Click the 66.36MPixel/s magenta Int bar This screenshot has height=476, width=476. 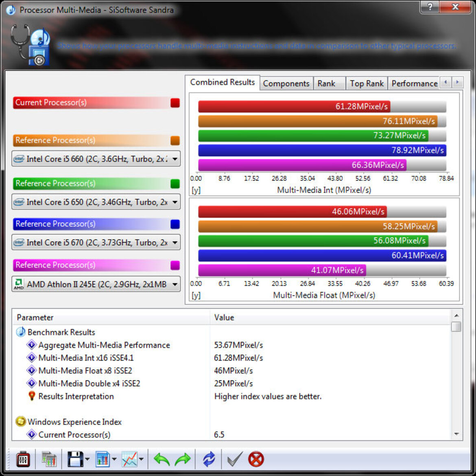tap(302, 165)
